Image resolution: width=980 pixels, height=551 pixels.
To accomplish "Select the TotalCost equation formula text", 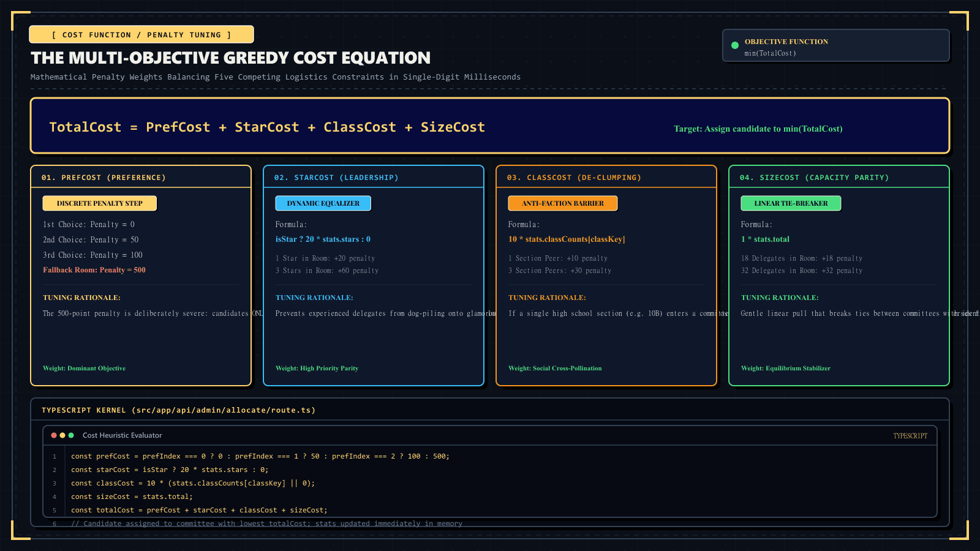I will point(267,127).
